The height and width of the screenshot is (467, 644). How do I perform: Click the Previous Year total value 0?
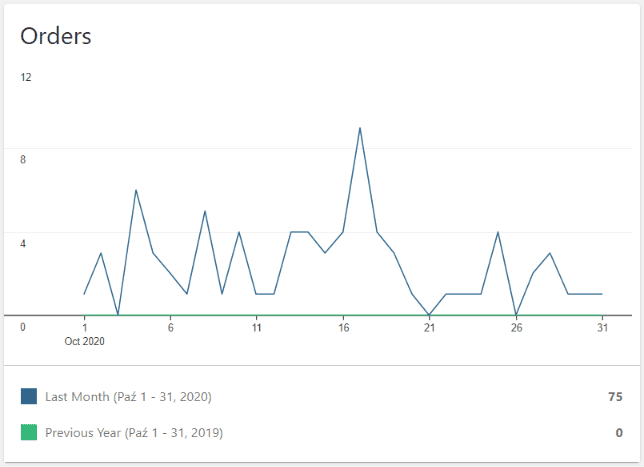(x=619, y=433)
